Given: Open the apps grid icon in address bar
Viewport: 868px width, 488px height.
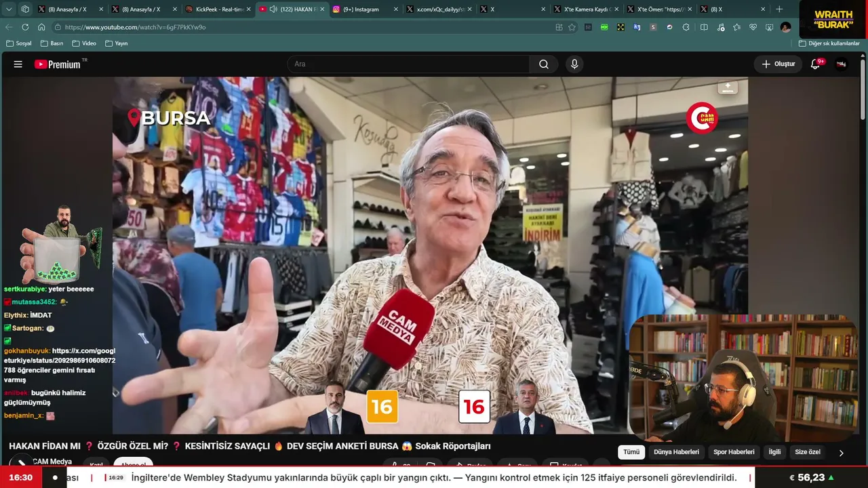Looking at the screenshot, I should [559, 27].
